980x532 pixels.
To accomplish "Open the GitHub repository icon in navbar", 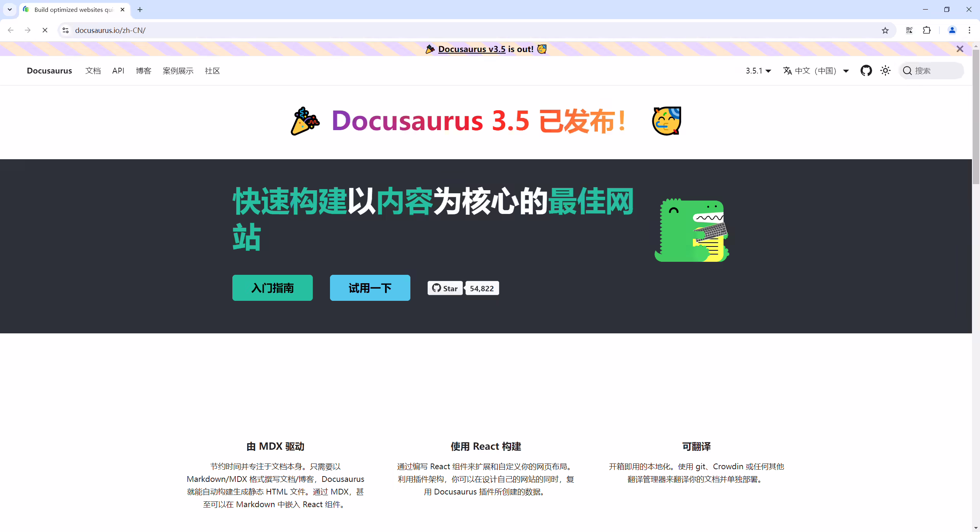I will (866, 70).
